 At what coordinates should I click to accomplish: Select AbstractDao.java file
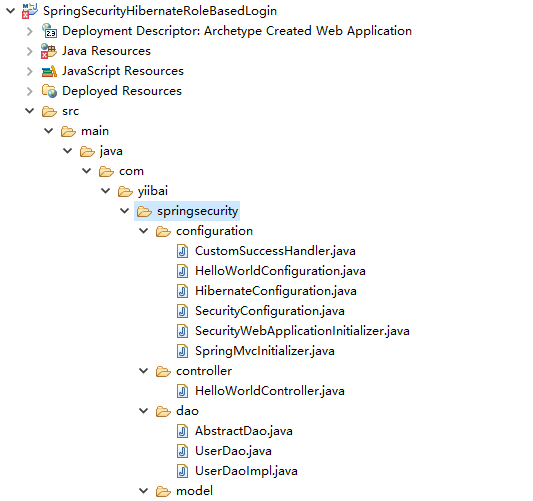pyautogui.click(x=244, y=431)
